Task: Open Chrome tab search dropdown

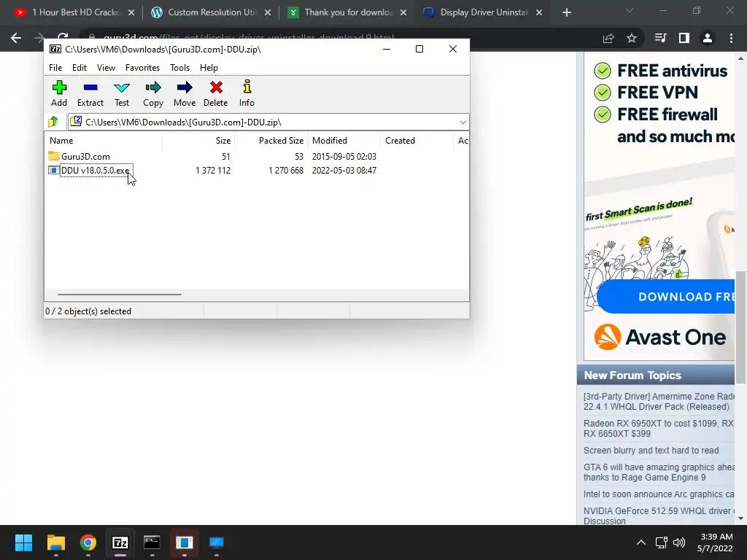Action: (630, 10)
